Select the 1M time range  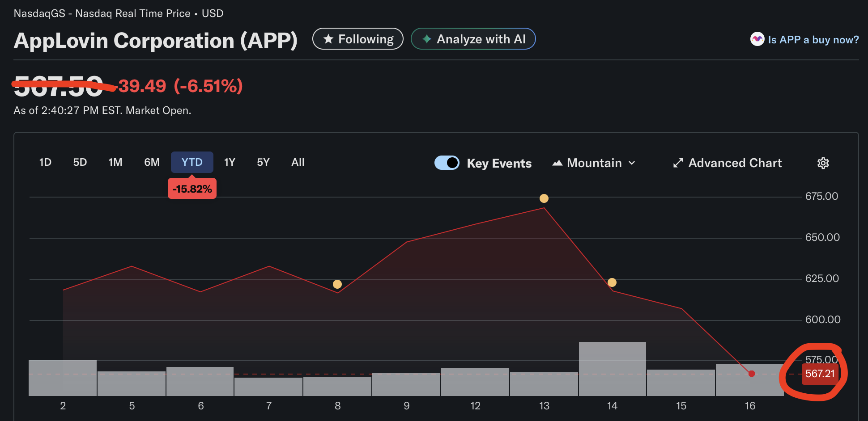[115, 162]
